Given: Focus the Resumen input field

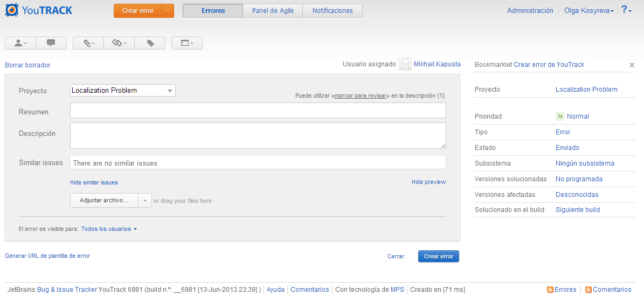Looking at the screenshot, I should point(258,110).
